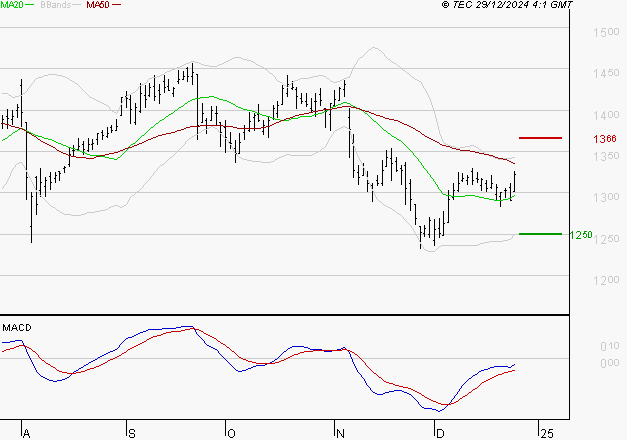Click the MACD panel label
This screenshot has width=627, height=440.
[17, 328]
